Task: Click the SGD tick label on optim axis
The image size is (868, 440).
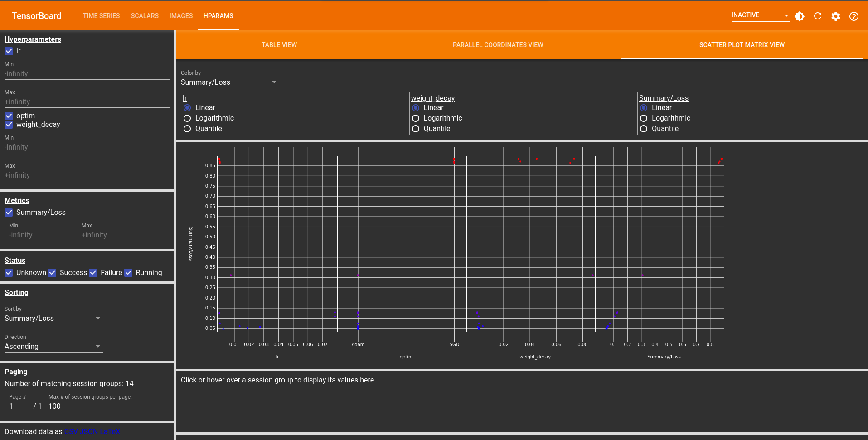Action: 454,345
